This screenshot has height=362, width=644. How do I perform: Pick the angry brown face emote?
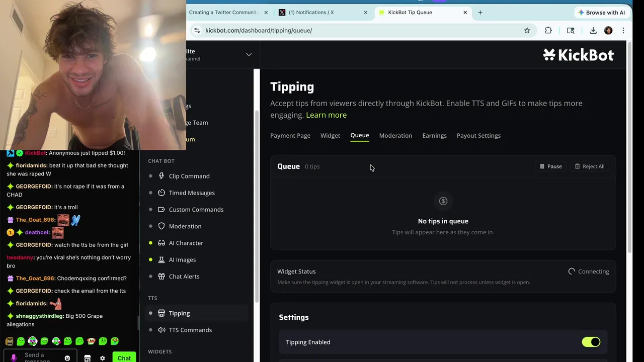point(9,341)
